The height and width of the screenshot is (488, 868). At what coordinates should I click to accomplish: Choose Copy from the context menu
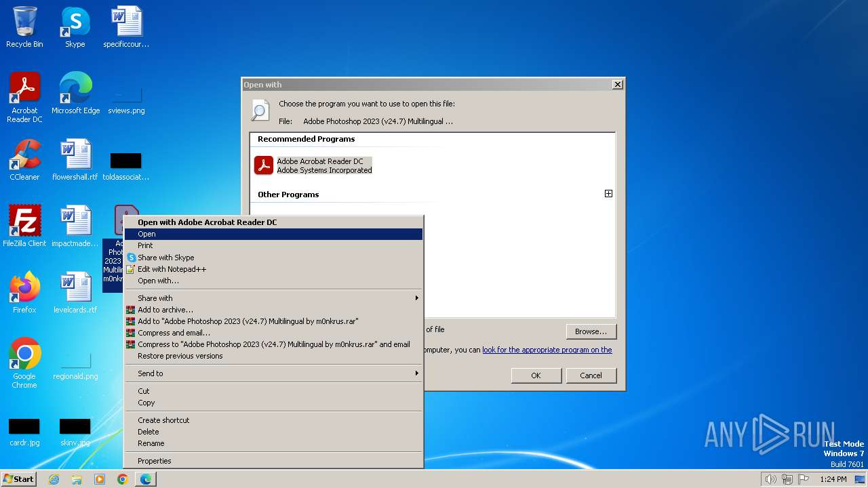273,403
